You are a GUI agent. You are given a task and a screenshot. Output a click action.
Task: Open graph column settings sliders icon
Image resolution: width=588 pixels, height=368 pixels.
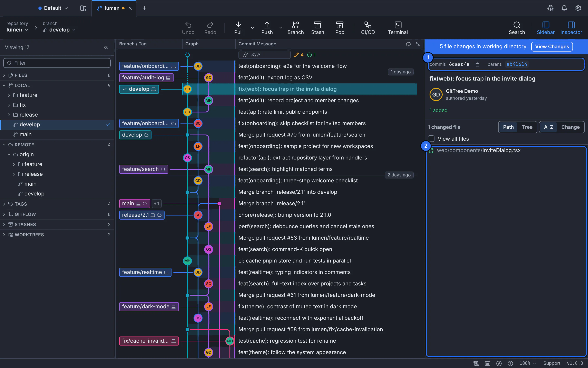click(418, 44)
